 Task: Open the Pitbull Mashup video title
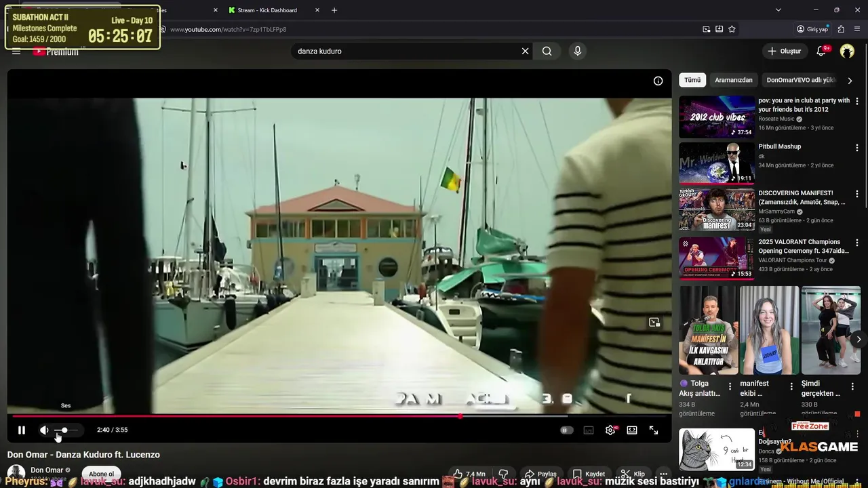(780, 146)
